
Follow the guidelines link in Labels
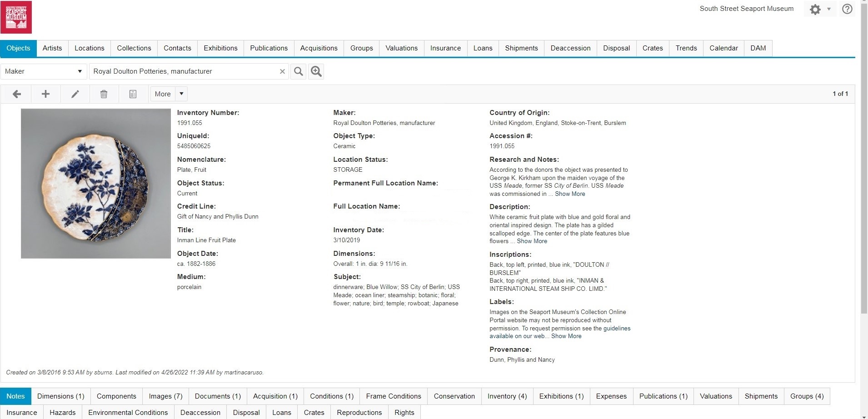[617, 329]
